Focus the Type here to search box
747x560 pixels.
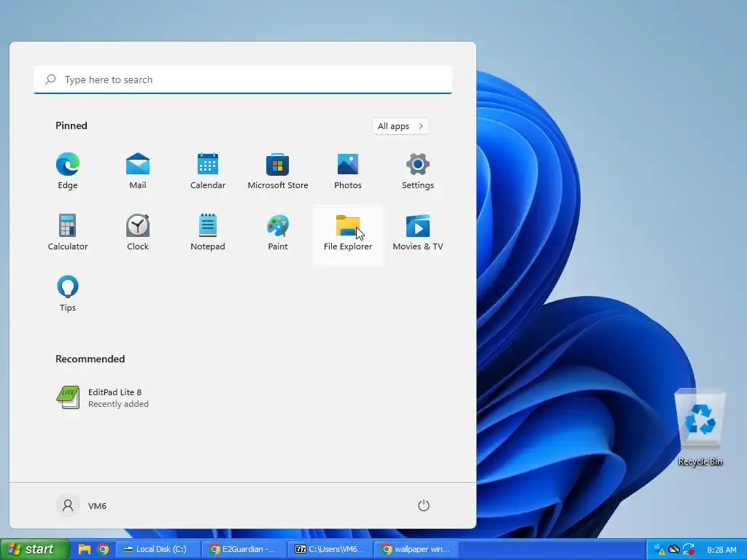coord(243,79)
